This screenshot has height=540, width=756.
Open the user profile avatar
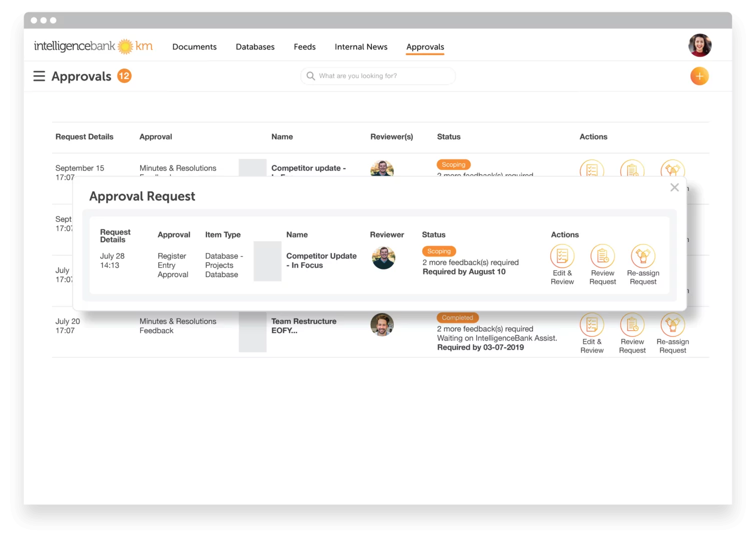[699, 45]
